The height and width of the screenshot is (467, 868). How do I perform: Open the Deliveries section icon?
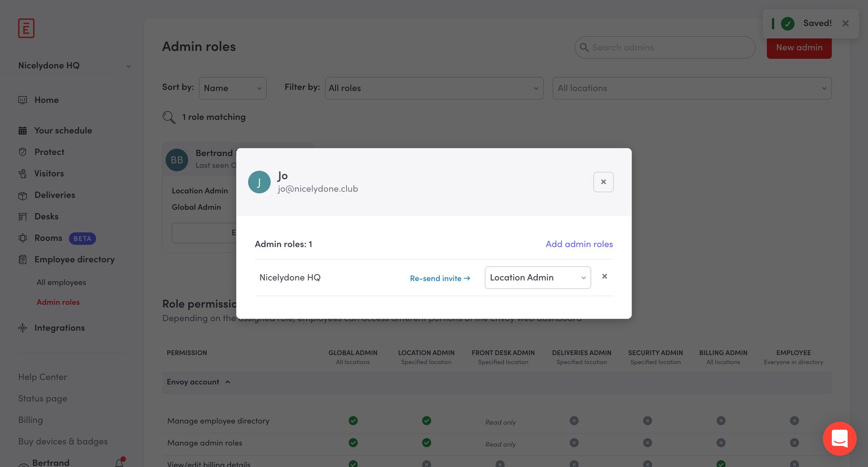(x=23, y=195)
